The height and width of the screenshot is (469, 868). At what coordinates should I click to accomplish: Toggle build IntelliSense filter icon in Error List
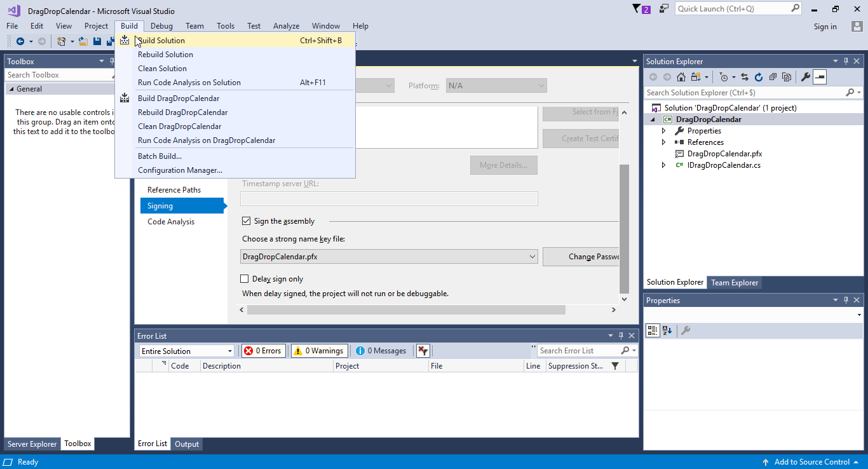423,351
